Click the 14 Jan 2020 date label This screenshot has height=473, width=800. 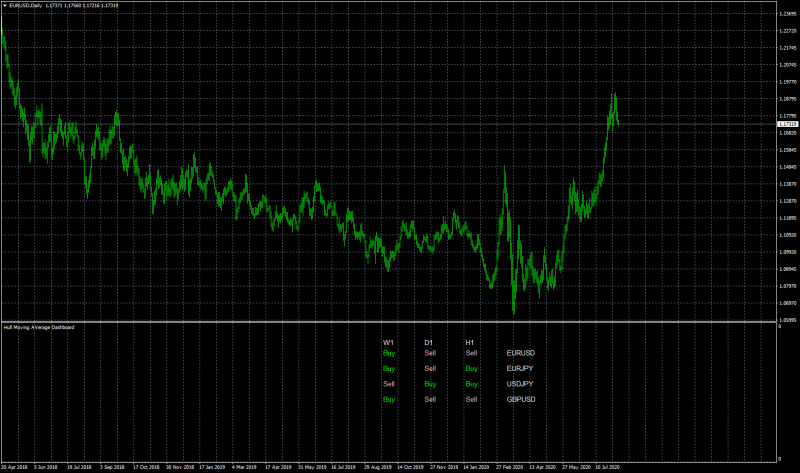[x=476, y=467]
